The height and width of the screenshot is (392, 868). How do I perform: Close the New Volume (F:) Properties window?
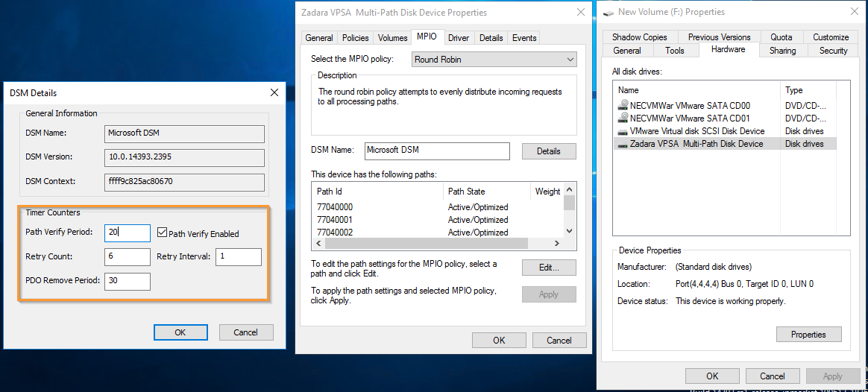click(853, 12)
